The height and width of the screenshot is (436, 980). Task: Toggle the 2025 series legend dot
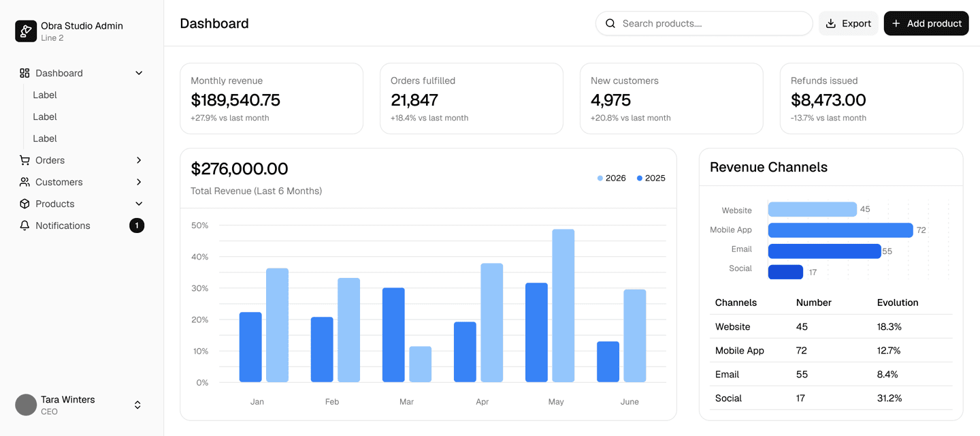click(x=640, y=178)
